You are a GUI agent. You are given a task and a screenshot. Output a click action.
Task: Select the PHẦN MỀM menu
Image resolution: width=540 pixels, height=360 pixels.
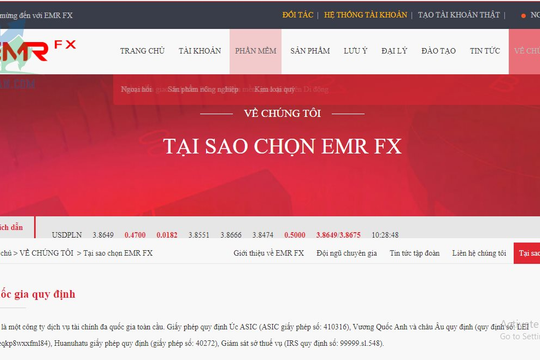[256, 51]
